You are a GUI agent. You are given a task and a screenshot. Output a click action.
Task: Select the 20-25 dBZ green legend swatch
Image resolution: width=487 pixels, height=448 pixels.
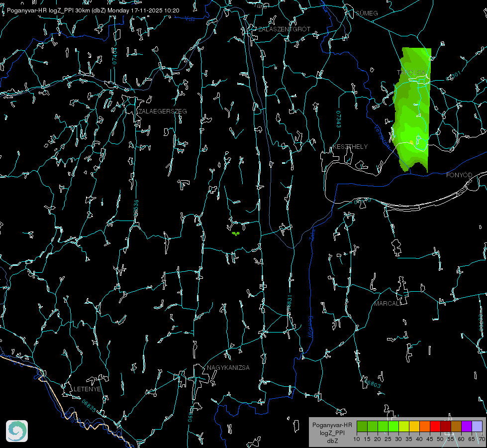[383, 426]
